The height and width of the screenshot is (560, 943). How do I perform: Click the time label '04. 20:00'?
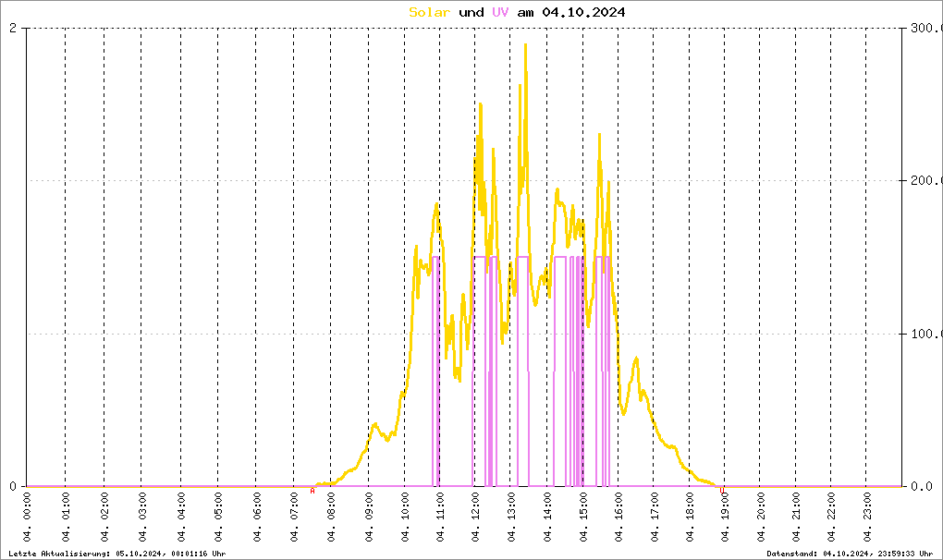[x=760, y=517]
